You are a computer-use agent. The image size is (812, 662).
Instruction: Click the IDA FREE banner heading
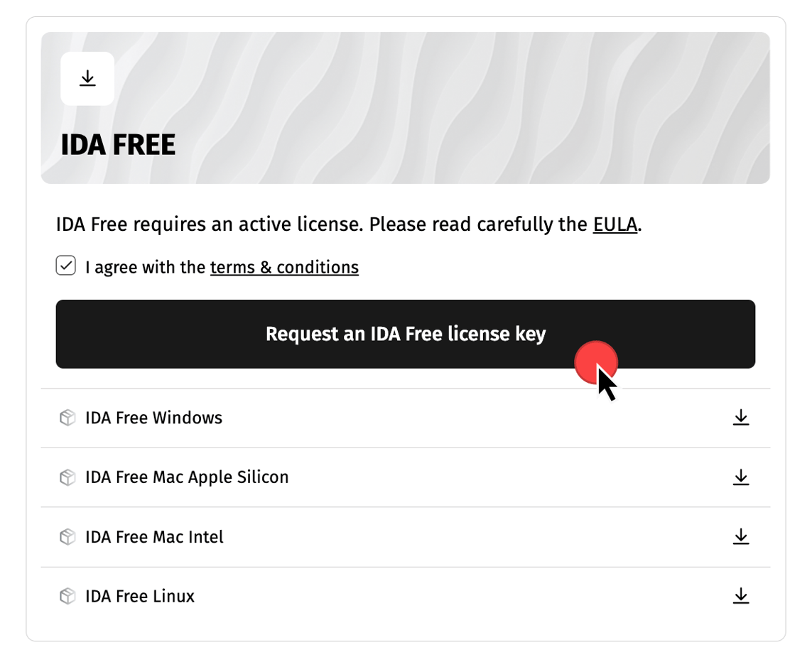tap(118, 144)
